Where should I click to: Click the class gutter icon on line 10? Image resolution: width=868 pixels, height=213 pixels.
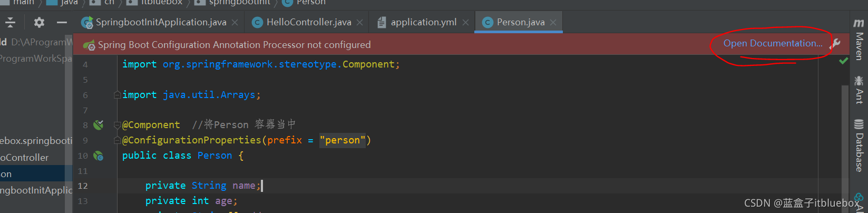coord(98,156)
